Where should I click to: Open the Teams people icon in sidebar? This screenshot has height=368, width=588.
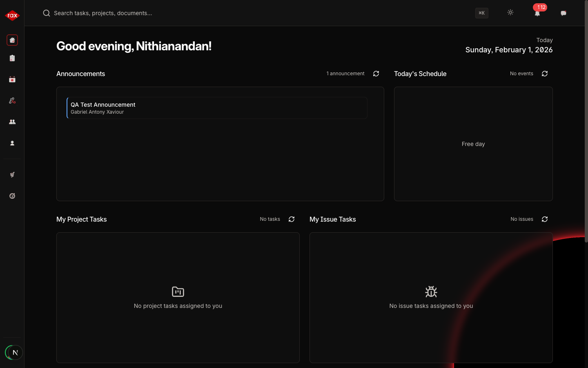pyautogui.click(x=12, y=121)
